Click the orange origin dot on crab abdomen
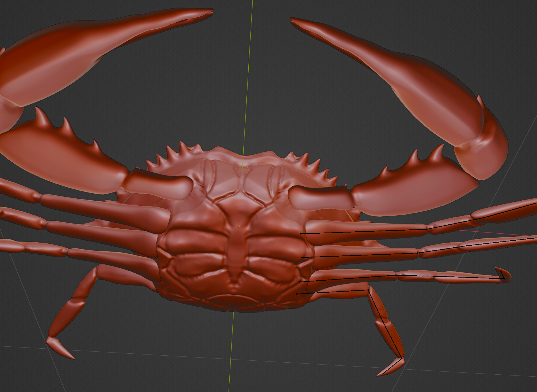Screen dimensions: 537x392 pos(239,227)
